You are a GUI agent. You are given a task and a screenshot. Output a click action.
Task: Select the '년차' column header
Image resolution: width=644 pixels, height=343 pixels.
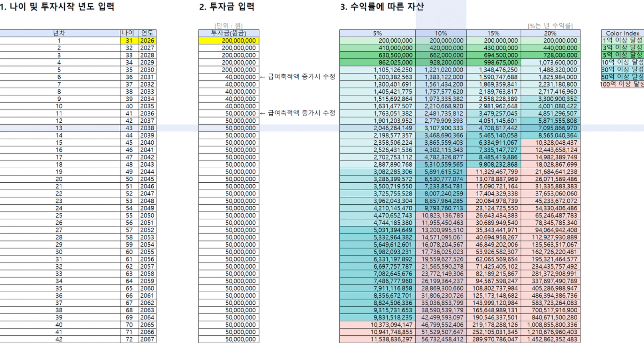pyautogui.click(x=59, y=33)
